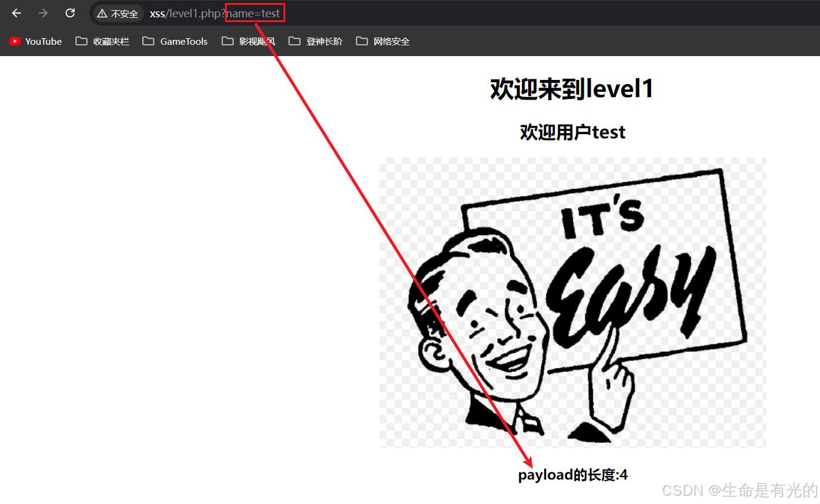The height and width of the screenshot is (504, 820).
Task: Open the GameTools bookmarks dropdown
Action: pos(183,41)
